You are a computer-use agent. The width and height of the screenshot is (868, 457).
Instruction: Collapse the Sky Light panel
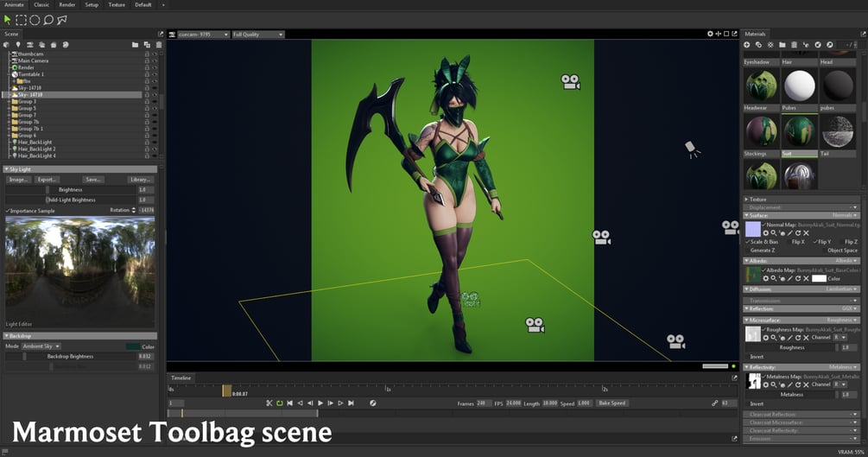[x=6, y=169]
